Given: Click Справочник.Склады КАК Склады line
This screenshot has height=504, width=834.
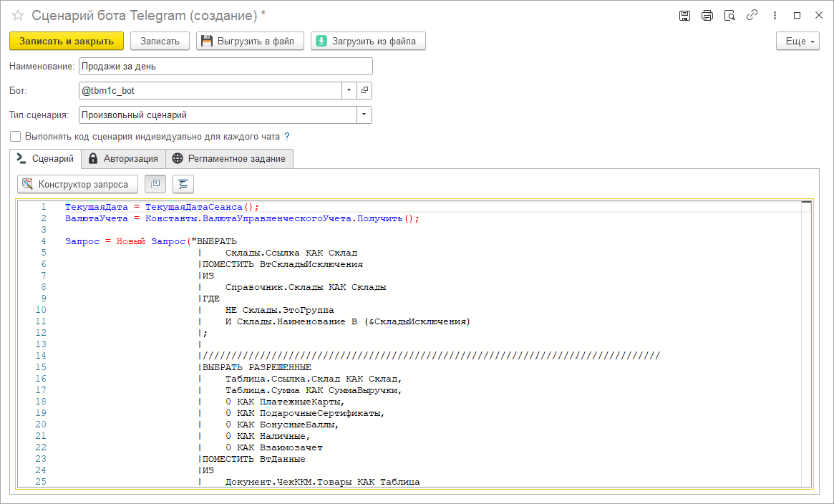Looking at the screenshot, I should [306, 287].
